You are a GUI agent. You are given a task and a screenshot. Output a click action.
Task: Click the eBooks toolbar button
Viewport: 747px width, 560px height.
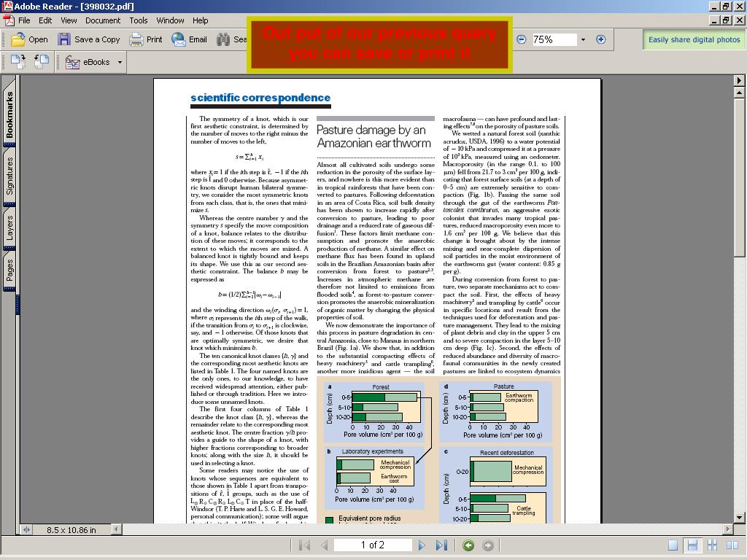click(x=88, y=62)
